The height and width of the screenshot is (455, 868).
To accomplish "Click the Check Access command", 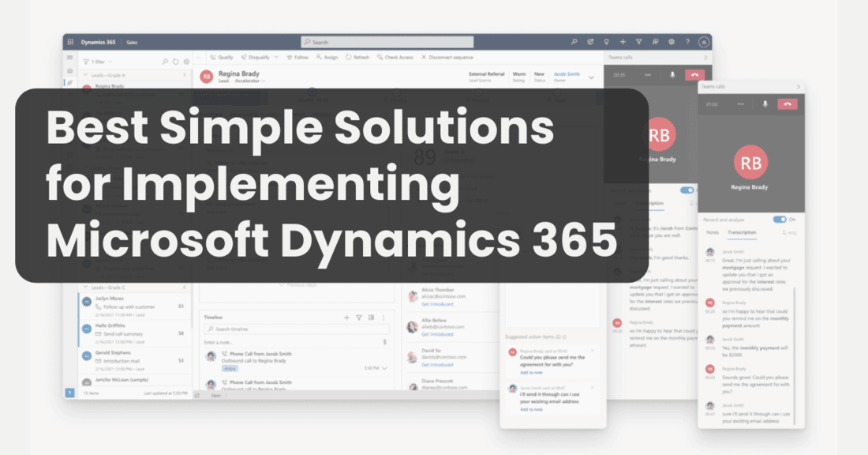I will [x=395, y=57].
